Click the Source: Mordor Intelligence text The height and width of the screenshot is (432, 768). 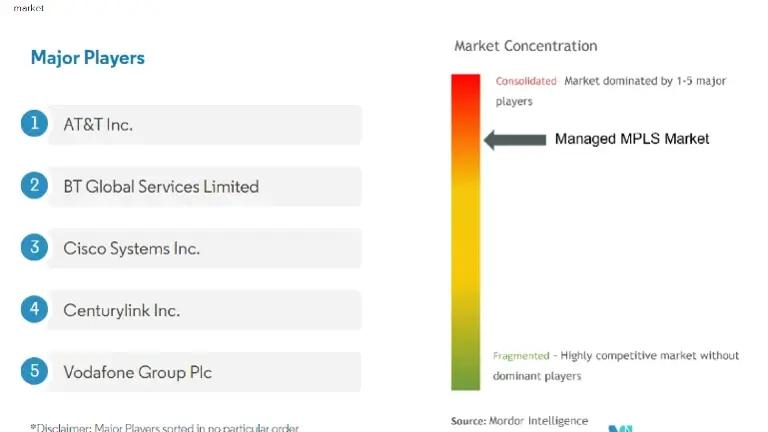coord(519,421)
